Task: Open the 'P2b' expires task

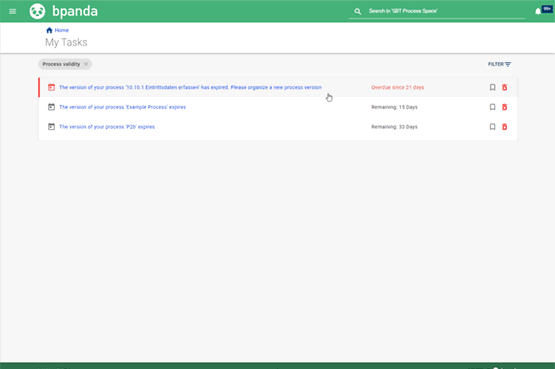Action: click(107, 127)
